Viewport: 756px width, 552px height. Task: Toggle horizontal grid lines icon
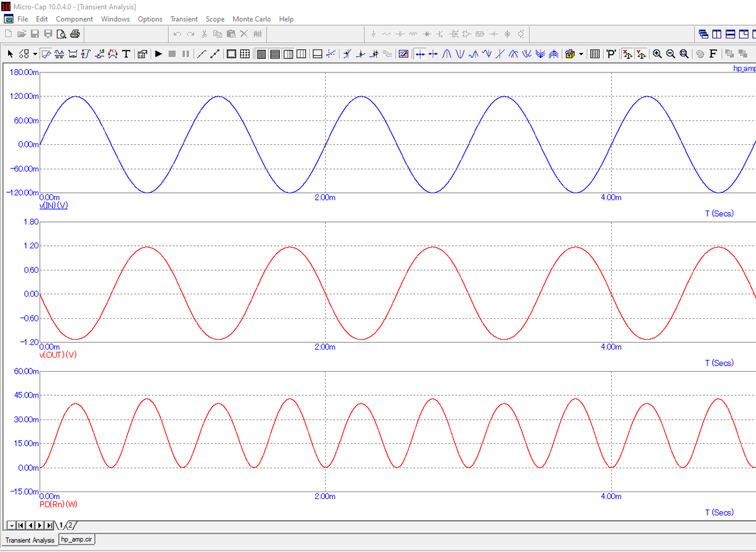(x=275, y=54)
